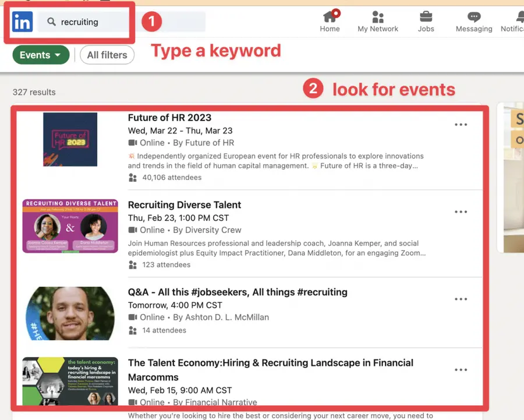Select the '123 attendees' text
Viewport: 524px width, 420px height.
point(167,265)
